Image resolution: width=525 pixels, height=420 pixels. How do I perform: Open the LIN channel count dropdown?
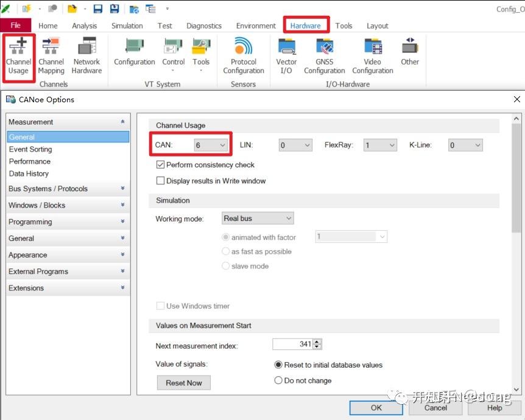coord(295,145)
